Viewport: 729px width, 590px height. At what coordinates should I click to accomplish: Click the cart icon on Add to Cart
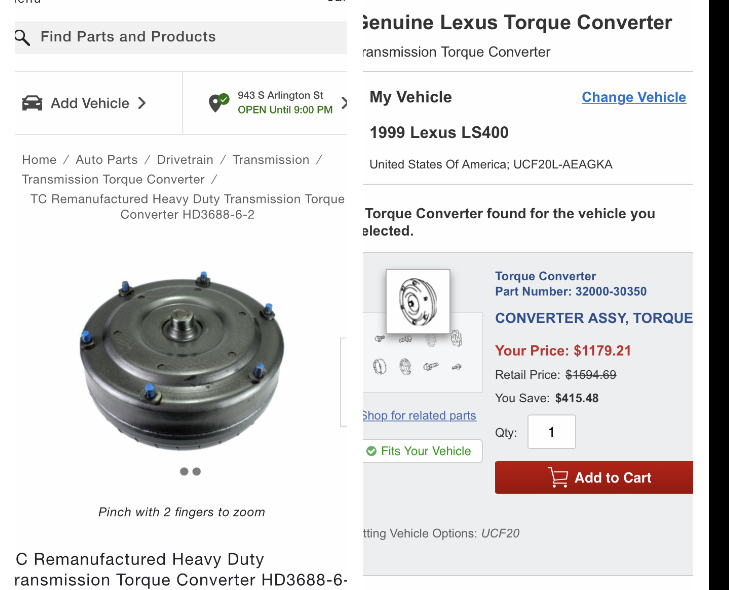558,478
